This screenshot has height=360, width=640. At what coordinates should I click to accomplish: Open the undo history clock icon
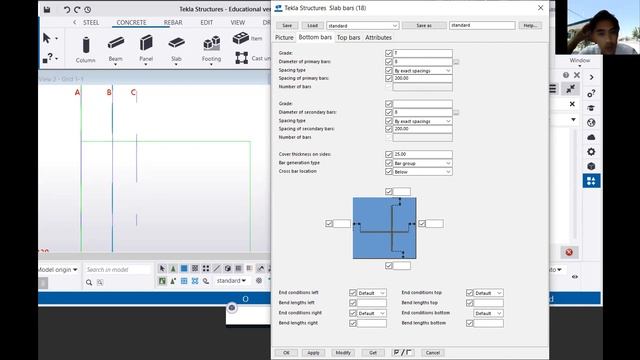click(x=87, y=9)
